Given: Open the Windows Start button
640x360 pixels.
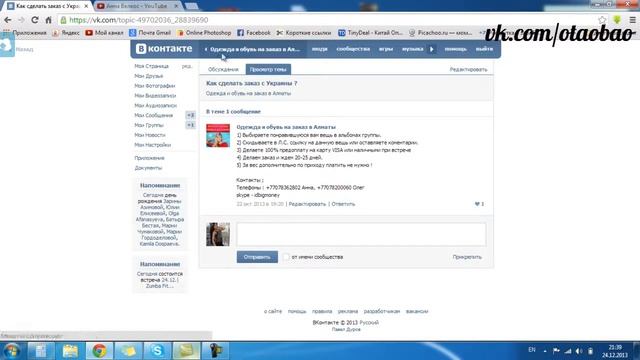Looking at the screenshot, I should click(x=12, y=351).
